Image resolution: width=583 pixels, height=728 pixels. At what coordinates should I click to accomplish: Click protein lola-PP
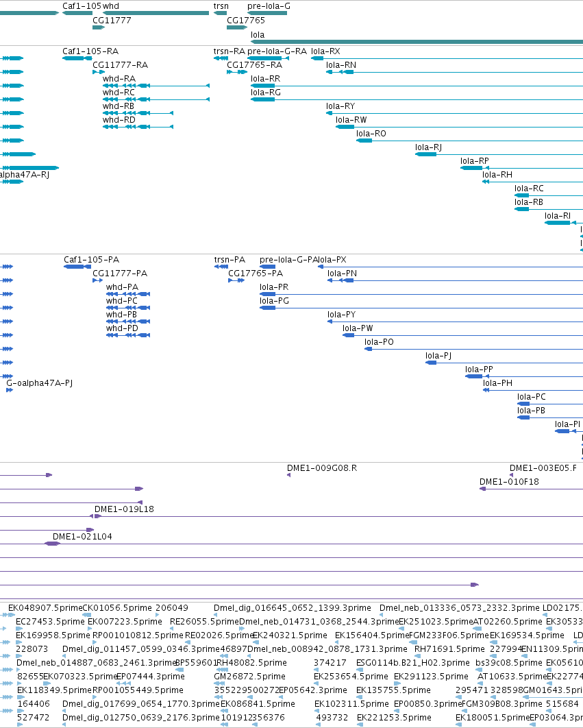(479, 369)
